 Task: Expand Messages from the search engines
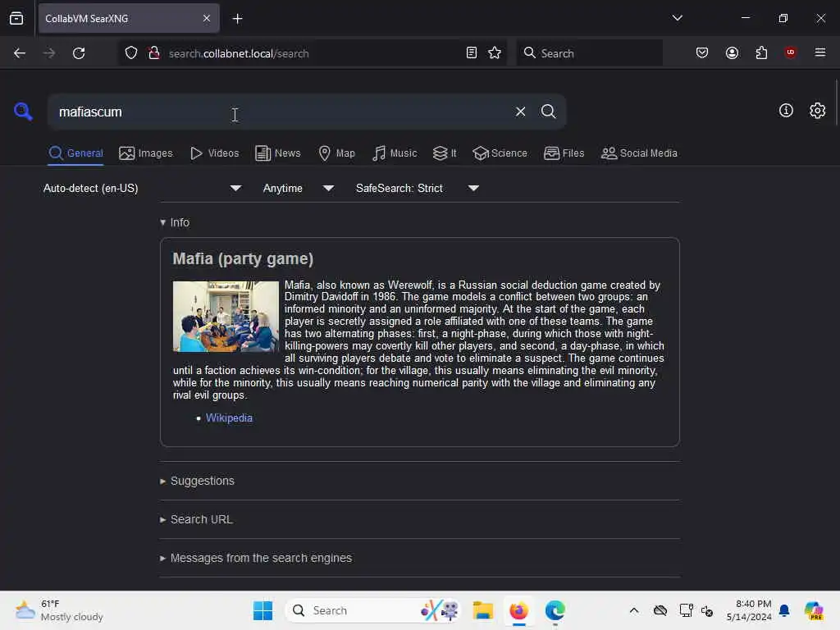click(x=256, y=558)
